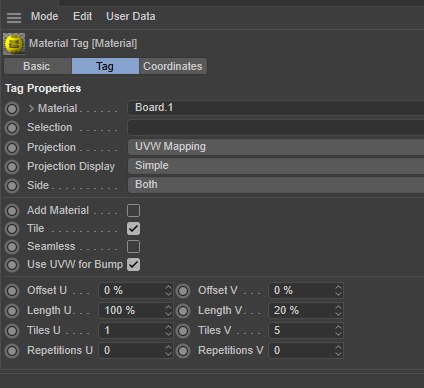The width and height of the screenshot is (424, 388).
Task: Expand the Material property arrow
Action: (31, 108)
